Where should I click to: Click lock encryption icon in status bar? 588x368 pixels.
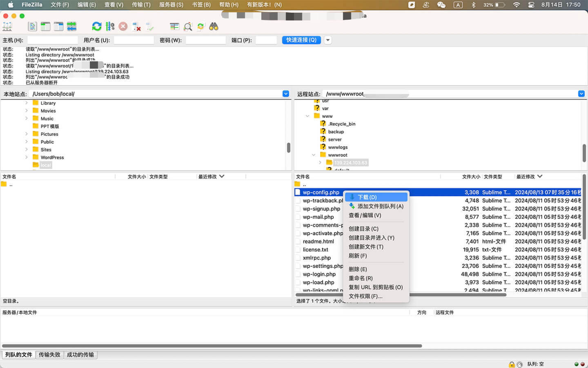click(x=512, y=364)
